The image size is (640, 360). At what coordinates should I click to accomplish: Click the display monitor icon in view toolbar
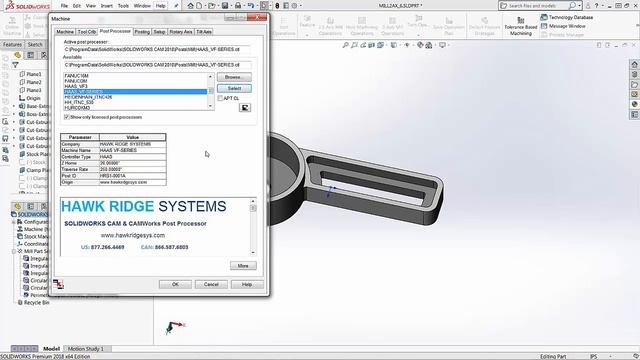442,45
